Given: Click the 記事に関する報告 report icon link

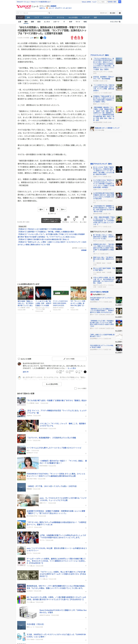Looking at the screenshot, I should point(23,222).
